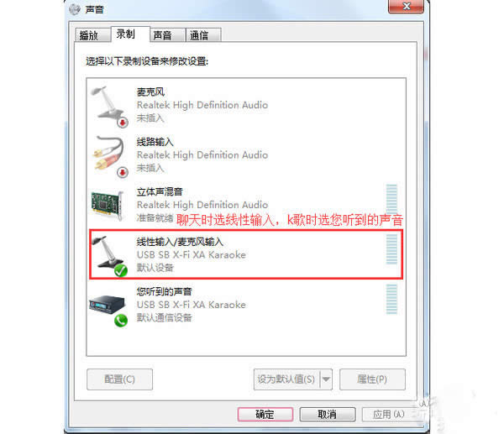Click level meter beside 立体声混音

click(x=391, y=200)
